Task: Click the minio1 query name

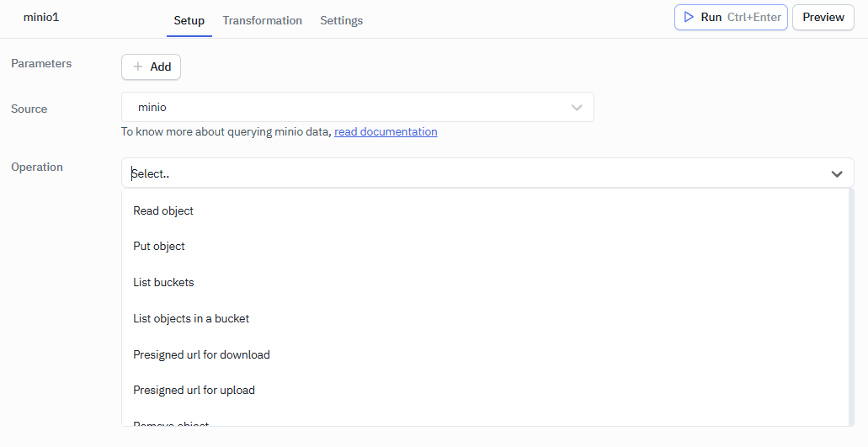Action: click(x=41, y=18)
